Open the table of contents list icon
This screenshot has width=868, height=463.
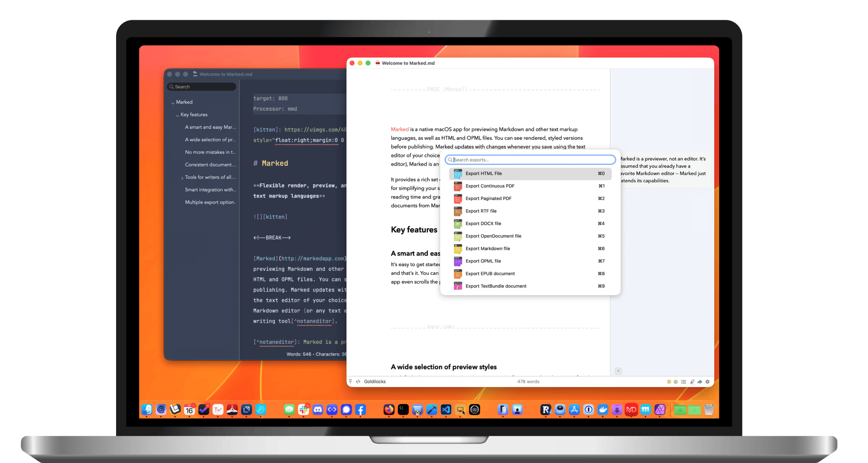tap(684, 382)
